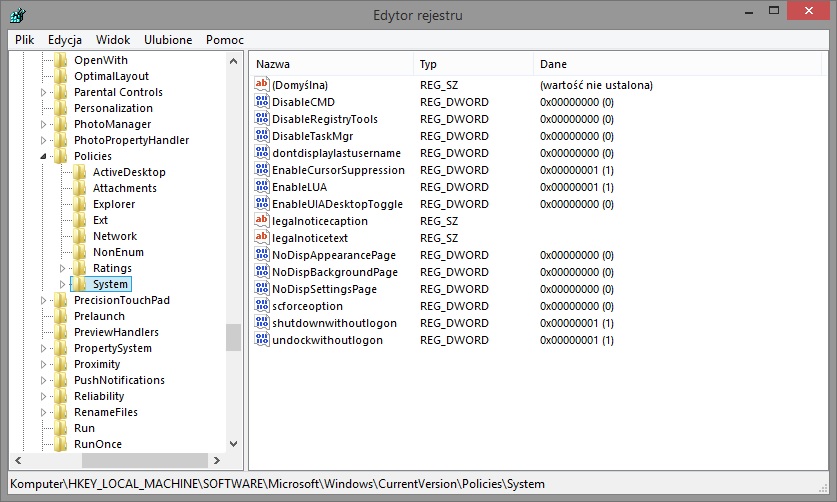This screenshot has height=502, width=837.
Task: Select the NonEnum key
Action: click(118, 252)
